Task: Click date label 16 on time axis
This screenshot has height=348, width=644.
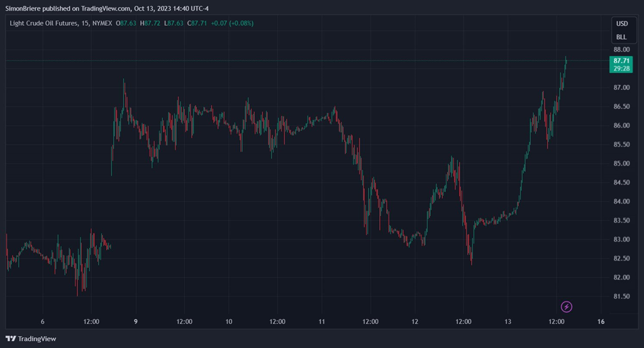Action: click(601, 322)
